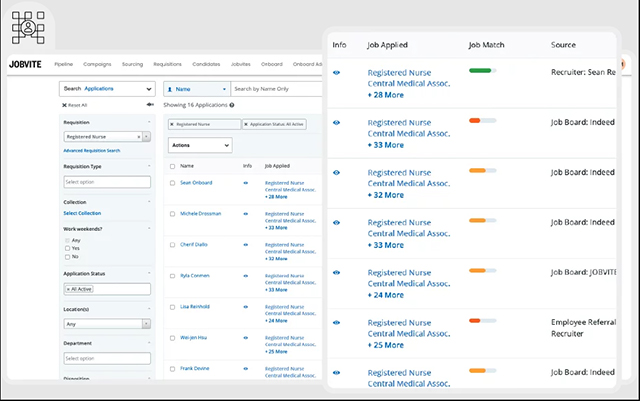This screenshot has width=640, height=401.
Task: Open the Advanced Requisition Search link
Action: pyautogui.click(x=92, y=151)
